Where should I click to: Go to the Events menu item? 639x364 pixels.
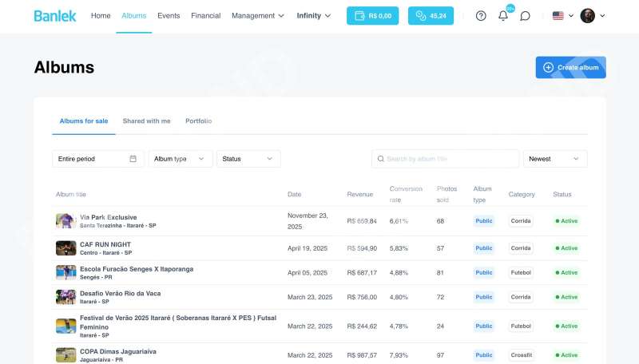169,16
